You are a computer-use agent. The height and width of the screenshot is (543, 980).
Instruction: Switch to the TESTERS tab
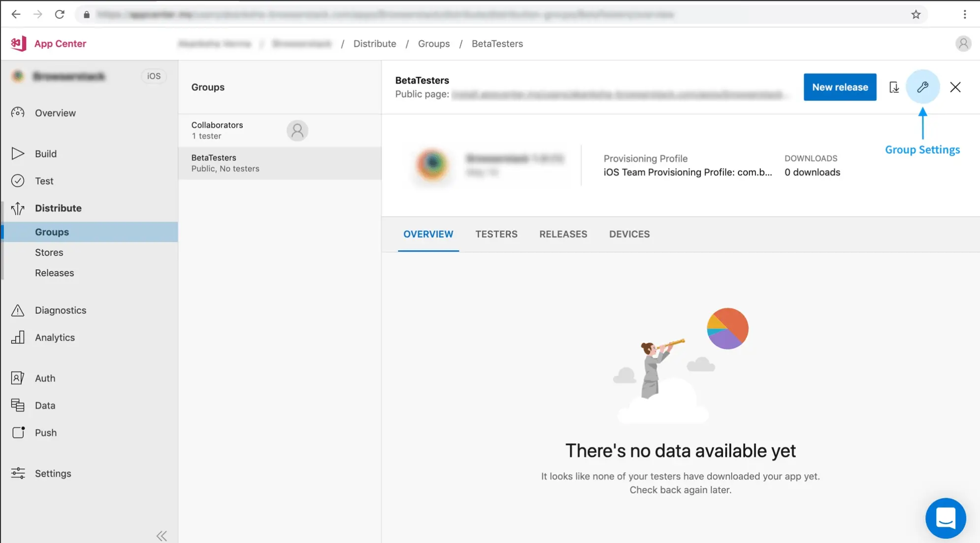click(x=496, y=234)
